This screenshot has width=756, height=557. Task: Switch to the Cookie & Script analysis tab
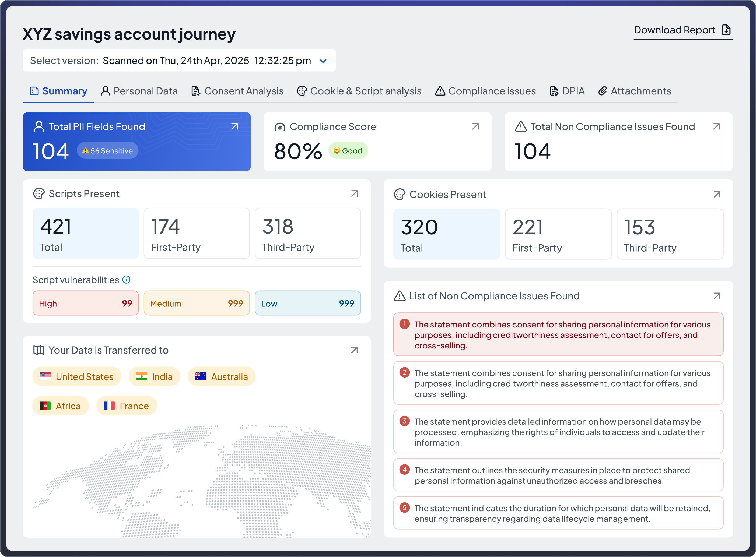(x=359, y=91)
